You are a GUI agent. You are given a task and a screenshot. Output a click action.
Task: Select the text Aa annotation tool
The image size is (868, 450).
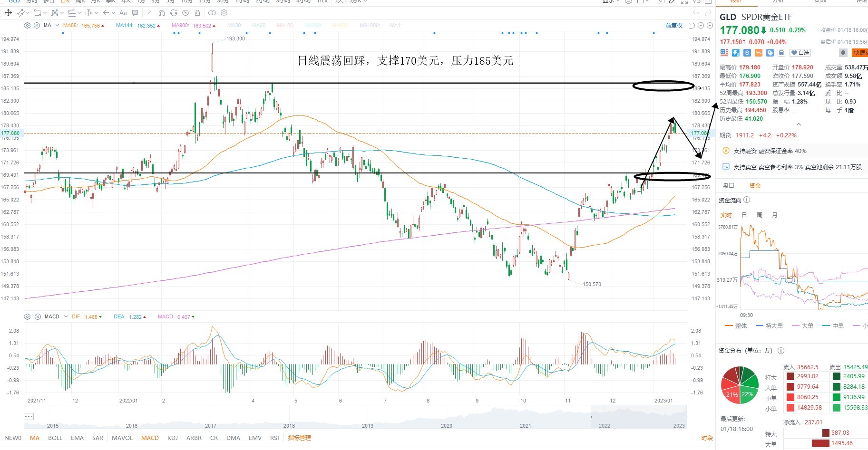(123, 13)
